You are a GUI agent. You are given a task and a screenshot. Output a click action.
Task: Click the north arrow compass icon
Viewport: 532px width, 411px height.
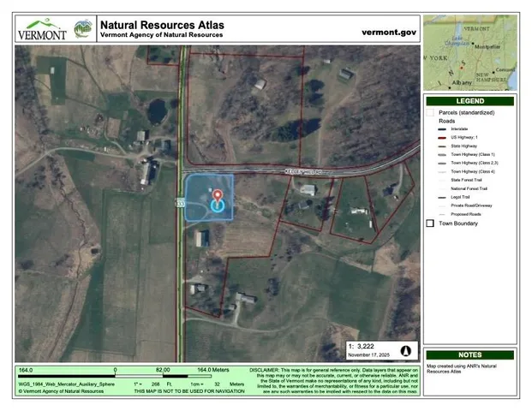(x=406, y=351)
